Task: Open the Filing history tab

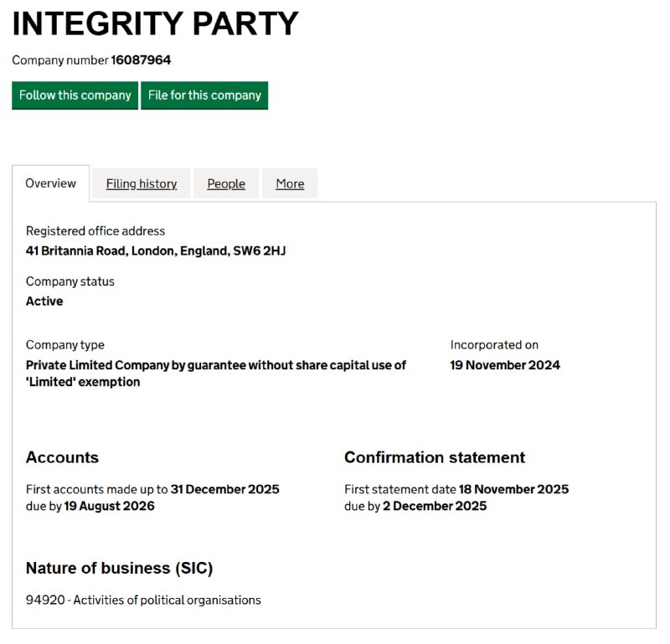Action: tap(142, 183)
